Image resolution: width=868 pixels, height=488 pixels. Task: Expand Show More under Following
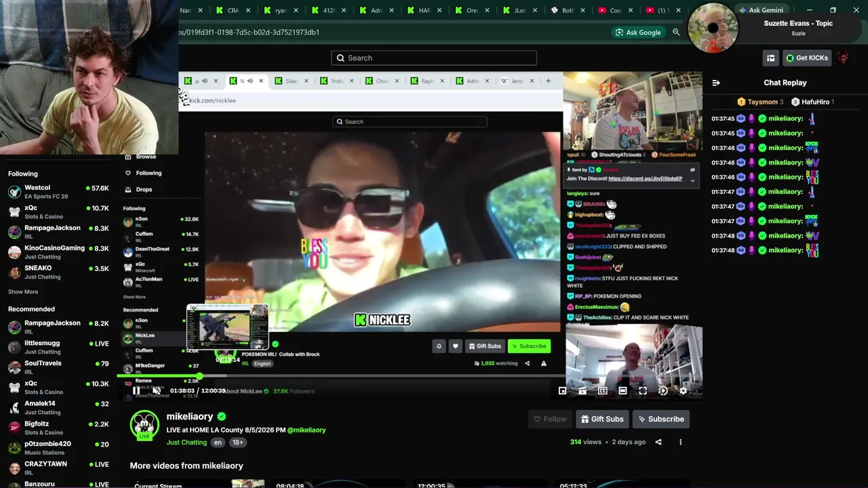(23, 292)
